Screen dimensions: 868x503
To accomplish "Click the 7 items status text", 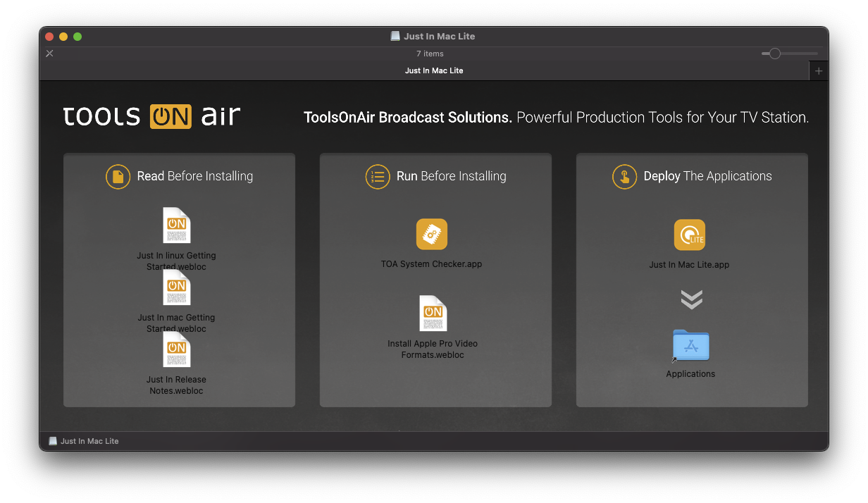I will (430, 54).
